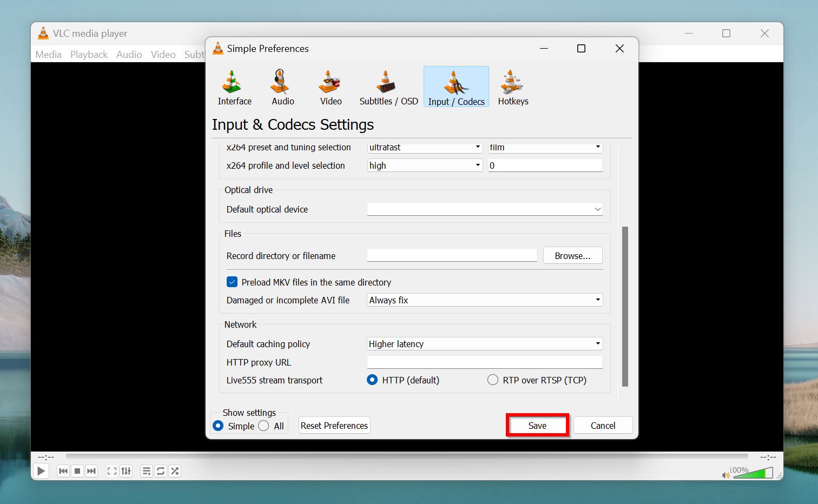
Task: Toggle random shuffle icon
Action: (x=175, y=471)
